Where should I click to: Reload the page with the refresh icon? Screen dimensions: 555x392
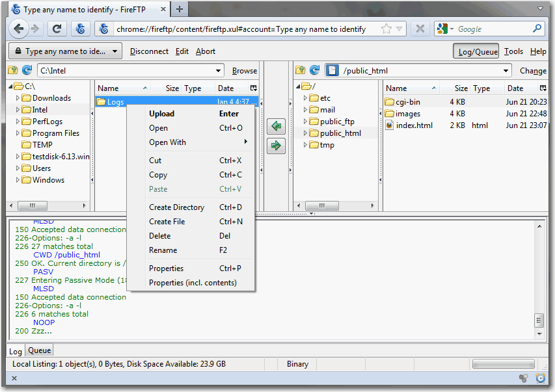pos(57,29)
